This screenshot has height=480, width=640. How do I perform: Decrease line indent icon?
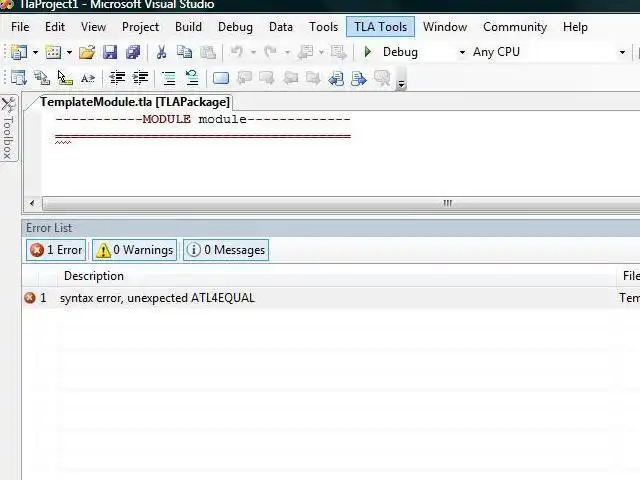(117, 78)
